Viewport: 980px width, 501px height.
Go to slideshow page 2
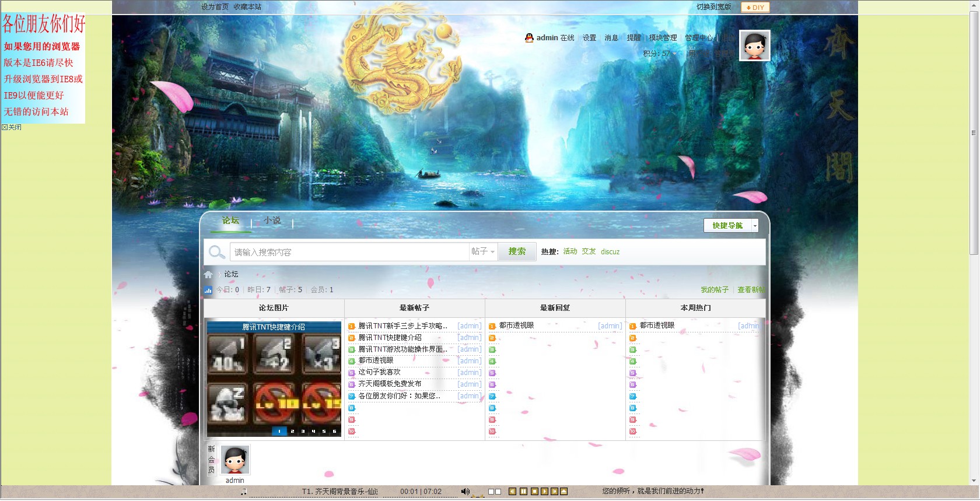click(292, 432)
